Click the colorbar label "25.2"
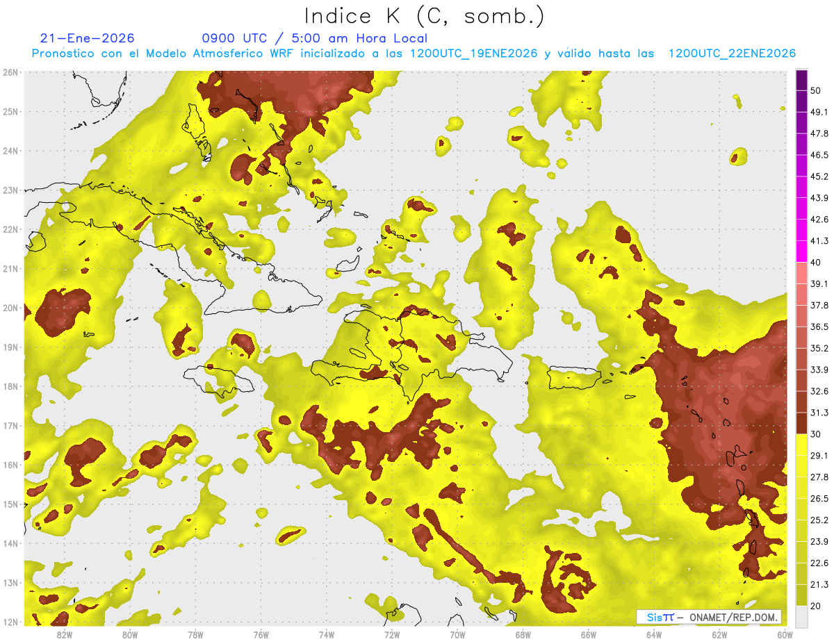 [x=819, y=520]
